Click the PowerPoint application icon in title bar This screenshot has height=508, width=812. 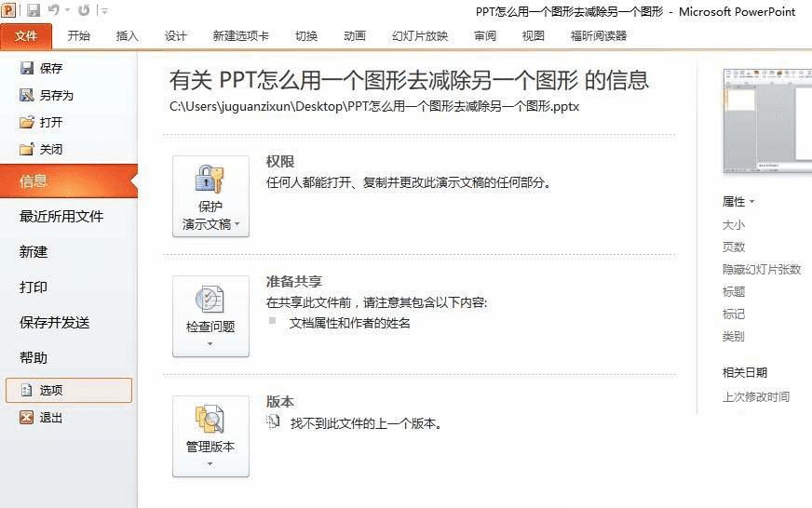[8, 9]
